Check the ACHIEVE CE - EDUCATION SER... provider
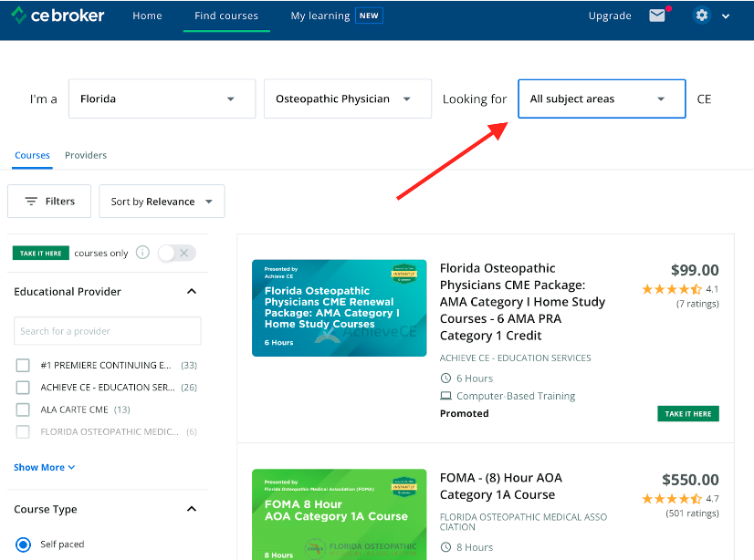 point(23,388)
